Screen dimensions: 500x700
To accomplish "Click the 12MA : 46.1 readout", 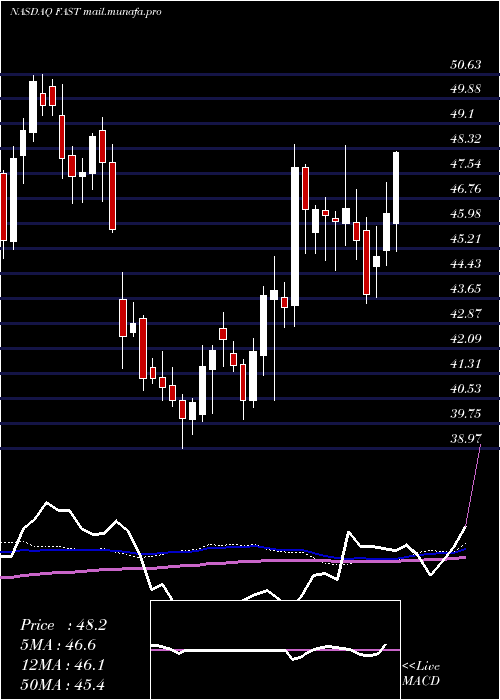I will [63, 665].
